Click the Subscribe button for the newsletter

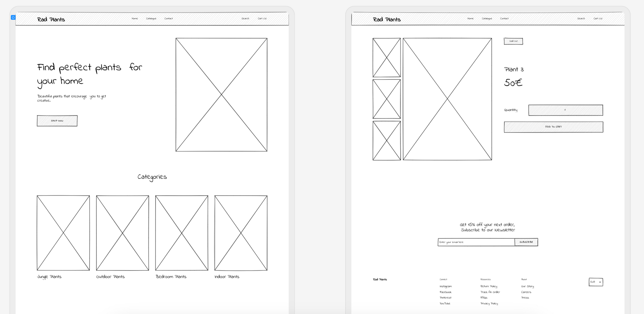click(526, 242)
